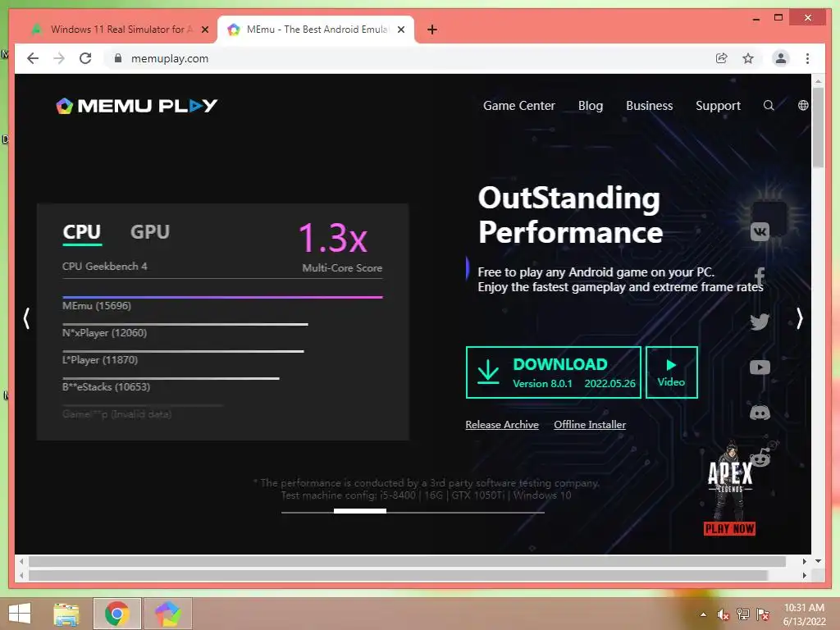Go to previous carousel slide

click(26, 318)
